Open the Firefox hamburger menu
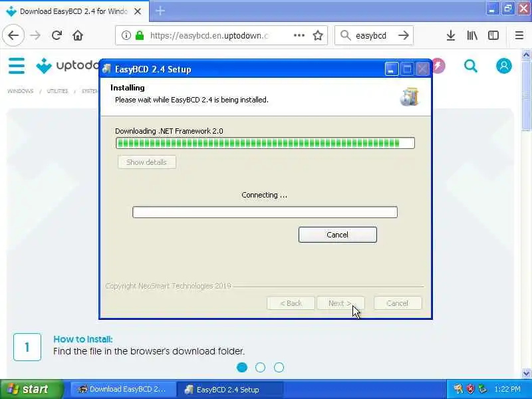Image resolution: width=532 pixels, height=399 pixels. click(x=519, y=35)
